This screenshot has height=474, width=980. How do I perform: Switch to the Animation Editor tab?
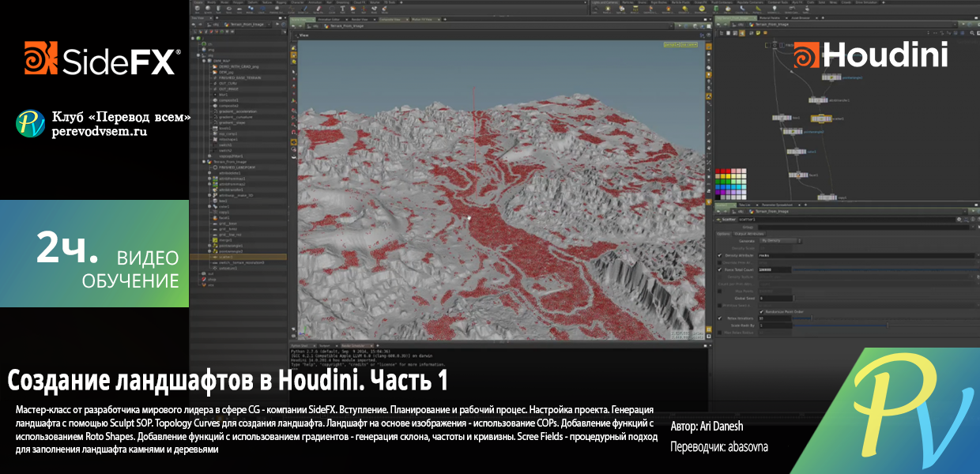coord(330,19)
